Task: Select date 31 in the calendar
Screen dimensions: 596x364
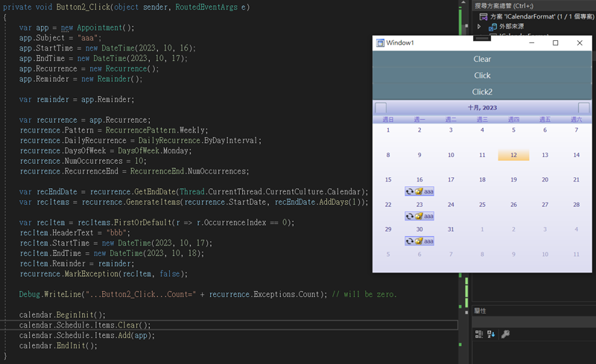Action: [x=451, y=229]
